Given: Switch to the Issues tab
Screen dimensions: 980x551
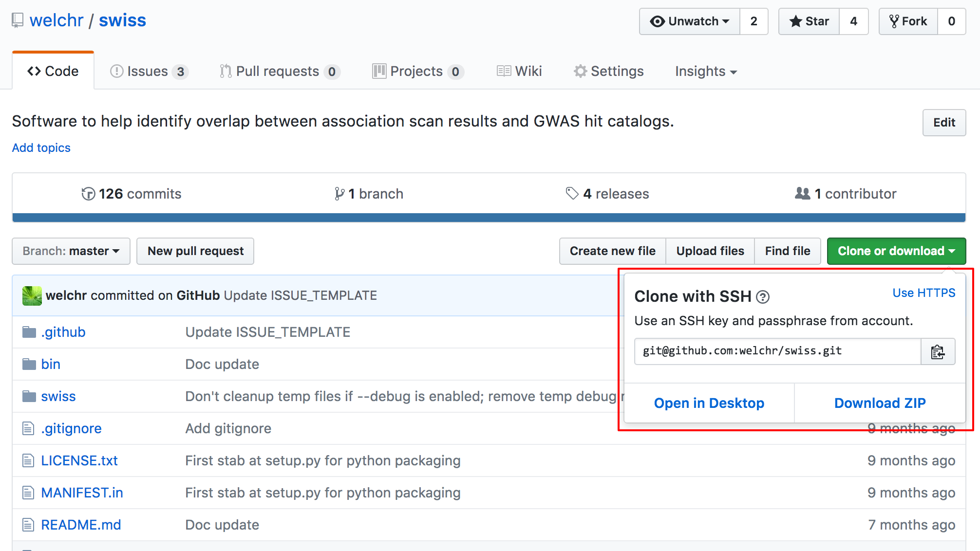Looking at the screenshot, I should coord(149,72).
